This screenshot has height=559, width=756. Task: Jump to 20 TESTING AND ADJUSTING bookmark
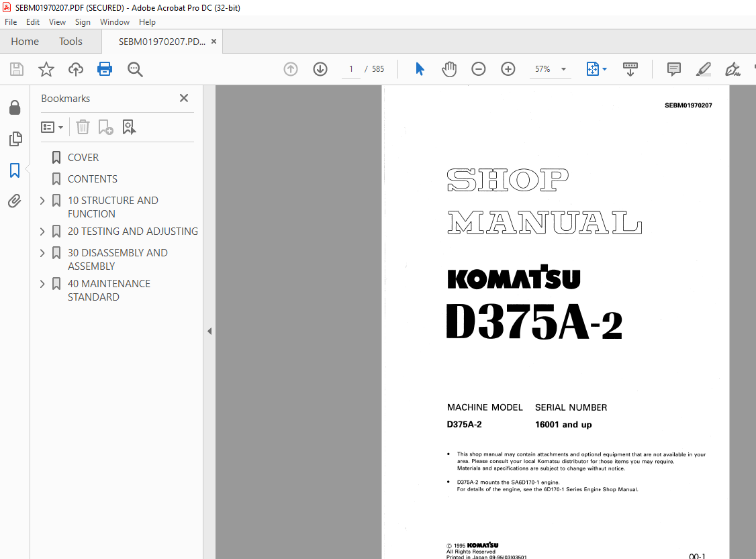click(133, 232)
